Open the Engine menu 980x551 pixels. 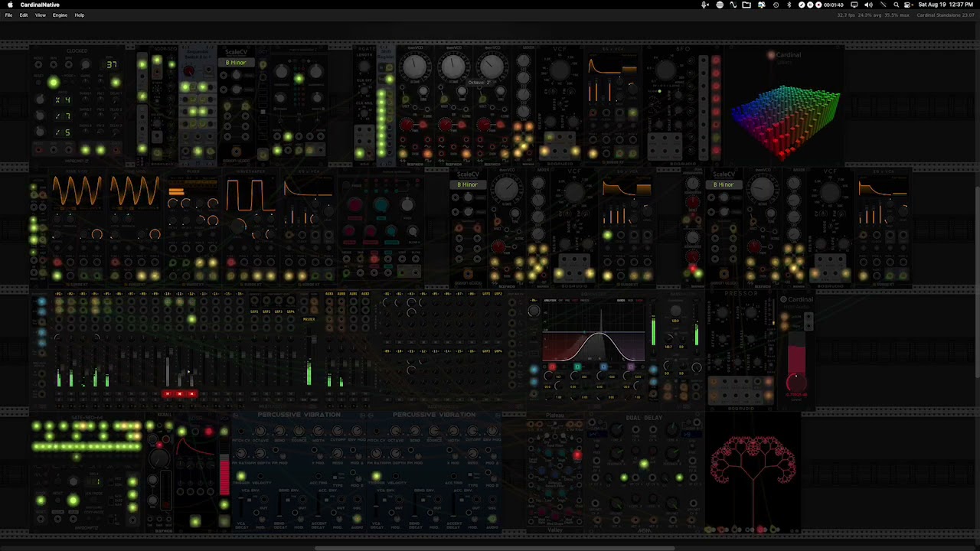click(x=60, y=15)
